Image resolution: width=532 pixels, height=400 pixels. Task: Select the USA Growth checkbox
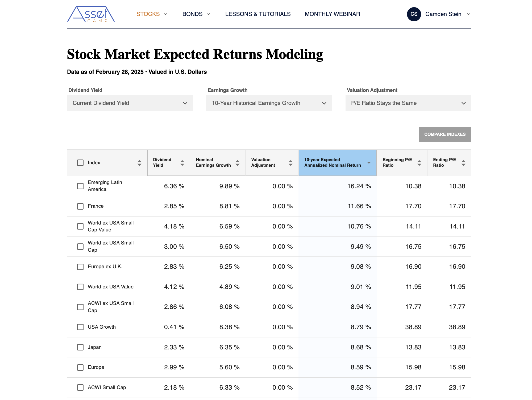(80, 327)
